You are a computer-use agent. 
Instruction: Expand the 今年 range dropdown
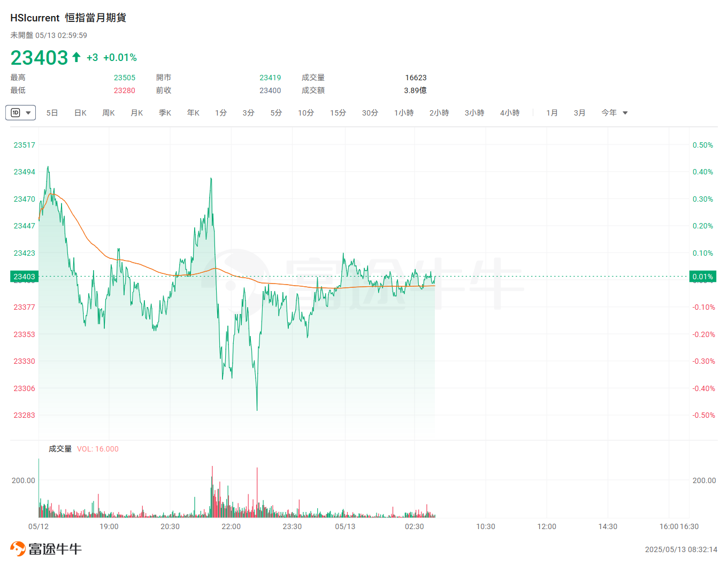[614, 113]
